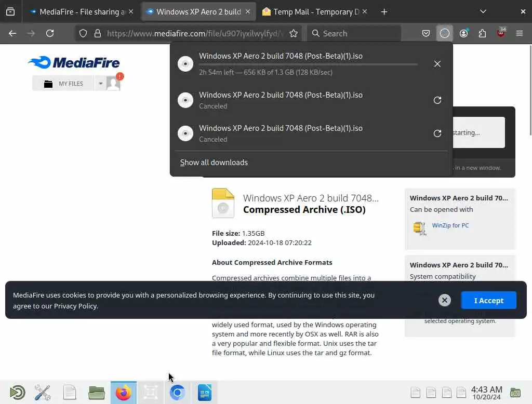Click the download progress bar
This screenshot has height=404, width=532.
coord(308,64)
